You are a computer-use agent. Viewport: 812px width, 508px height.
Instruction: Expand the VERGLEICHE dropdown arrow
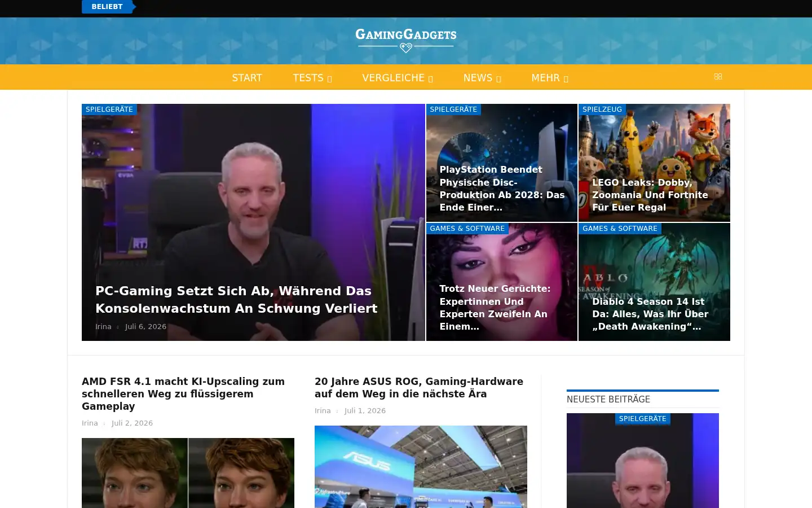(x=431, y=79)
